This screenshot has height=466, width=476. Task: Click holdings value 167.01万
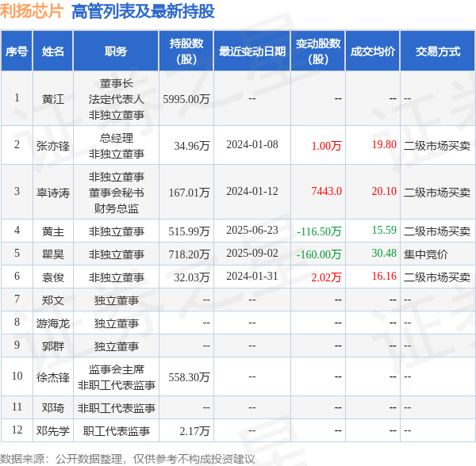click(x=189, y=193)
